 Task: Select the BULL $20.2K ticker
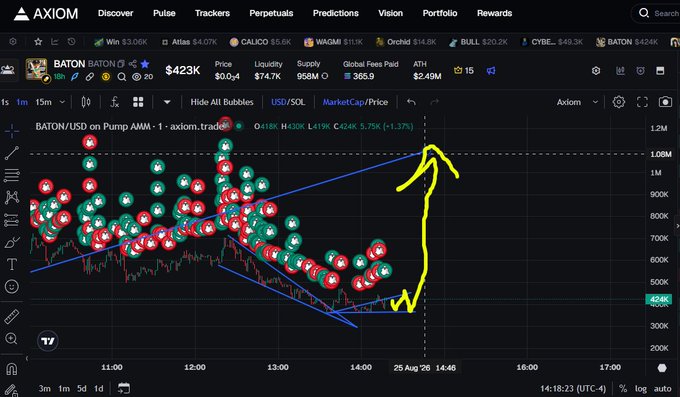click(478, 42)
